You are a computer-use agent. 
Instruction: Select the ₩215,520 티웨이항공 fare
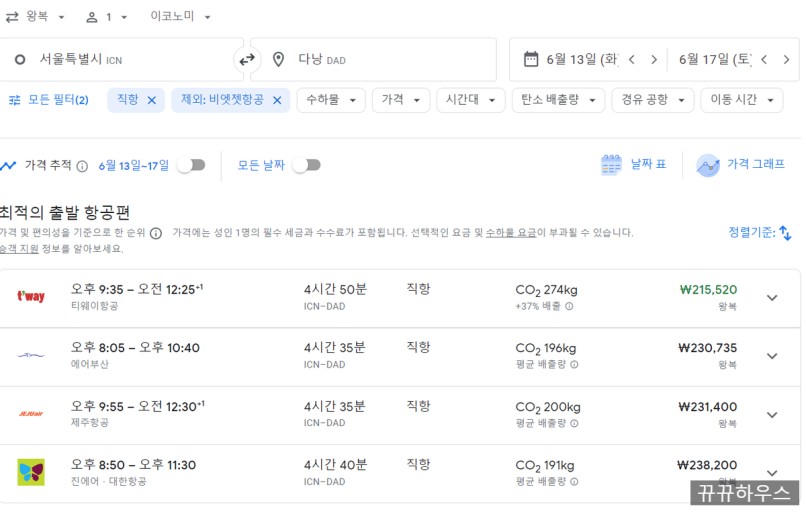click(708, 289)
